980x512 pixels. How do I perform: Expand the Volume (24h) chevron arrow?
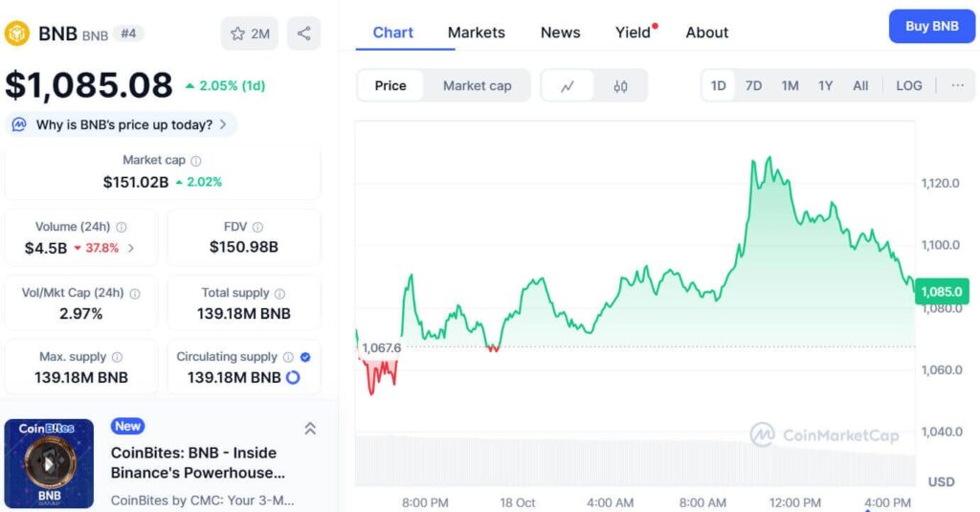coord(131,248)
